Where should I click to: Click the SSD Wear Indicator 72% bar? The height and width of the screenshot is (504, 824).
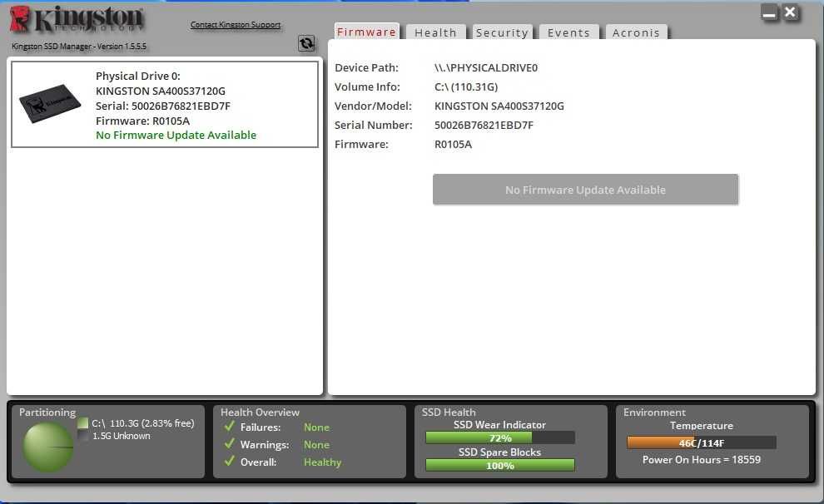pyautogui.click(x=500, y=437)
